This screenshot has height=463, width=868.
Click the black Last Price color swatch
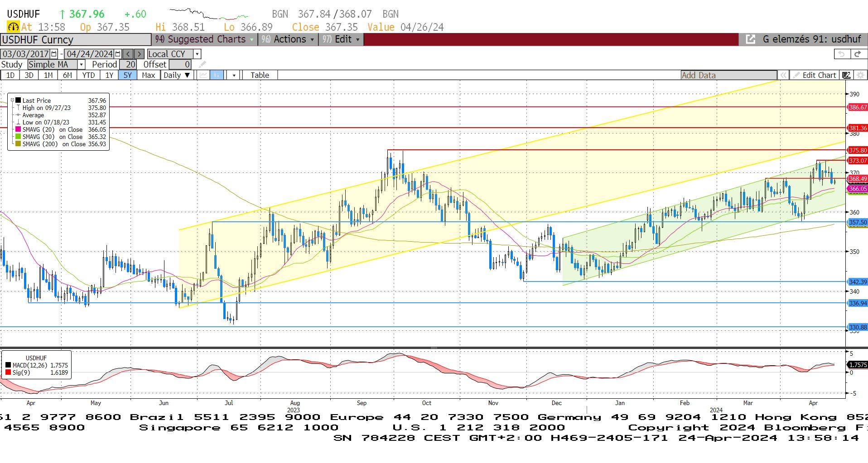tap(18, 100)
